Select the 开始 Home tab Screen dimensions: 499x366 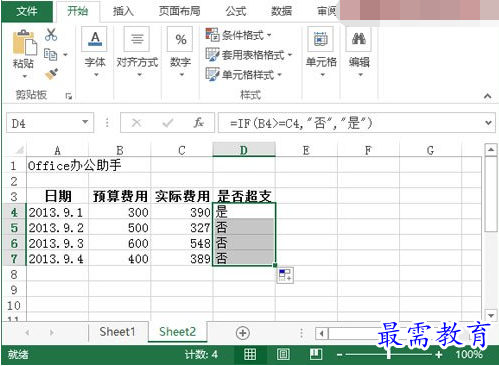pyautogui.click(x=78, y=11)
